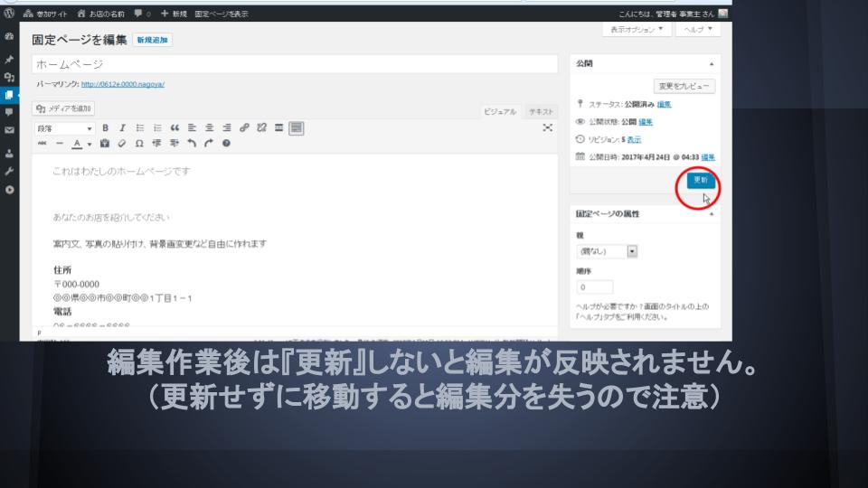Open the 親 parent page dropdown
The image size is (868, 488).
click(608, 251)
